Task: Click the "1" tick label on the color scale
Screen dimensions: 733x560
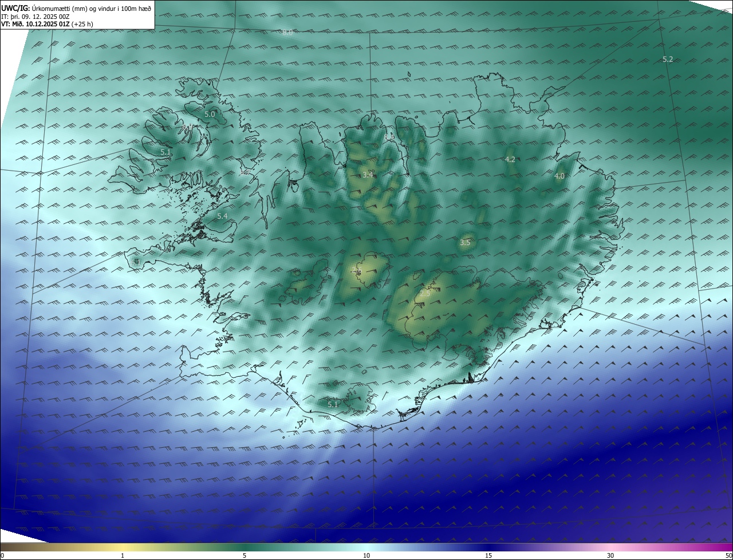Action: (123, 555)
